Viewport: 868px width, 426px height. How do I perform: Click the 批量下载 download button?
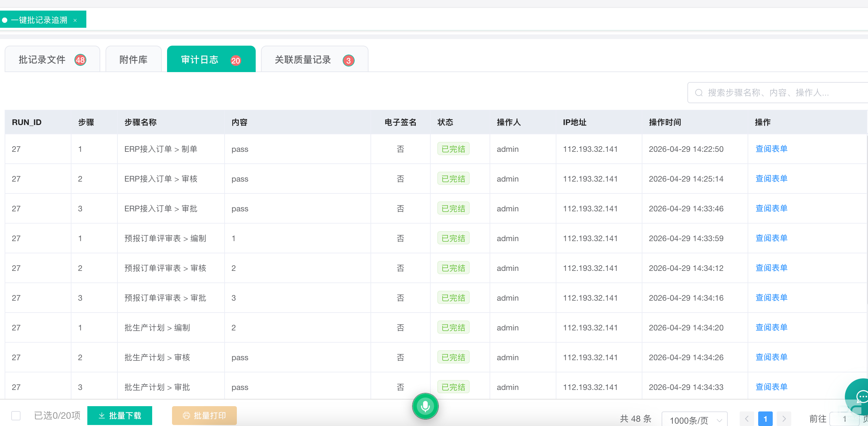(120, 415)
